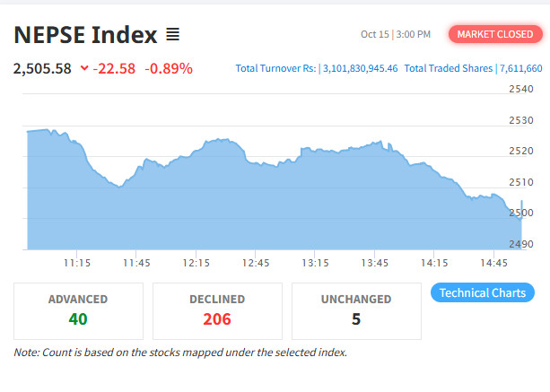Click the -0.89% percentage change
The image size is (550, 392).
point(170,68)
